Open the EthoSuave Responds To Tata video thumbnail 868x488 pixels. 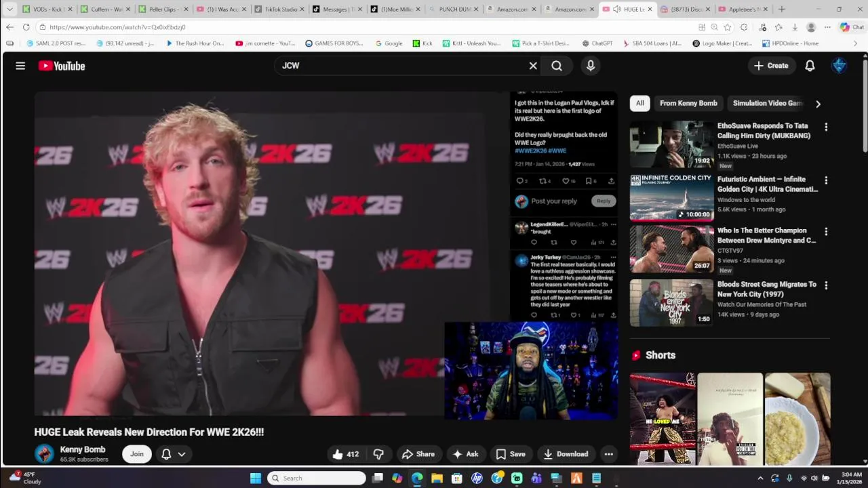click(x=671, y=144)
